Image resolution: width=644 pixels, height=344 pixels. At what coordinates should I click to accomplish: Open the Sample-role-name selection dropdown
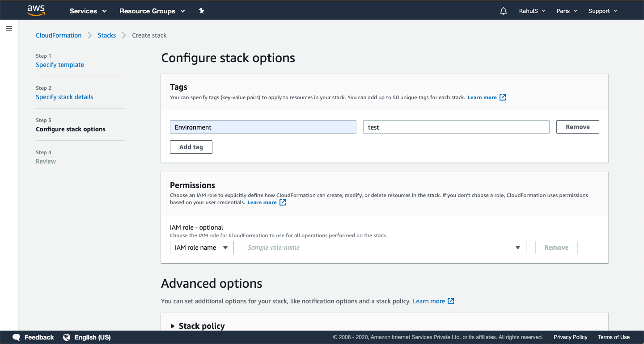[x=384, y=248]
